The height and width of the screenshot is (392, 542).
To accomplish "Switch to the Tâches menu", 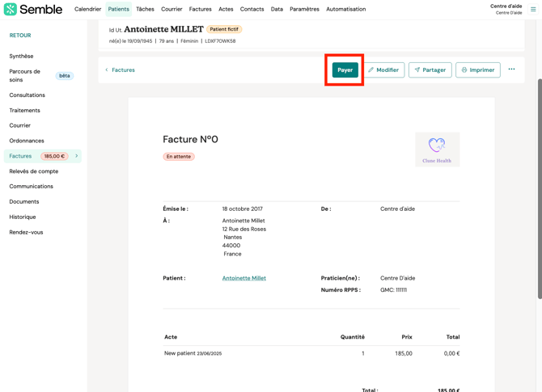I will click(x=145, y=10).
